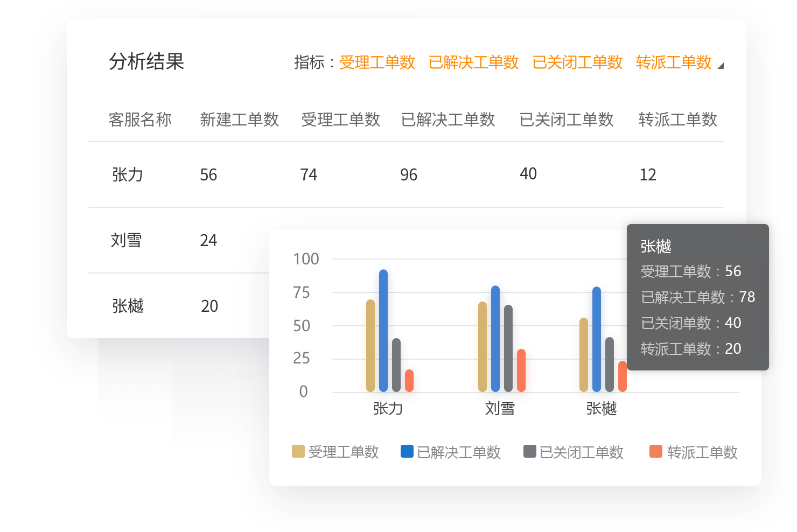Select the 张樾 table row name cell
The height and width of the screenshot is (532, 797).
coord(128,306)
